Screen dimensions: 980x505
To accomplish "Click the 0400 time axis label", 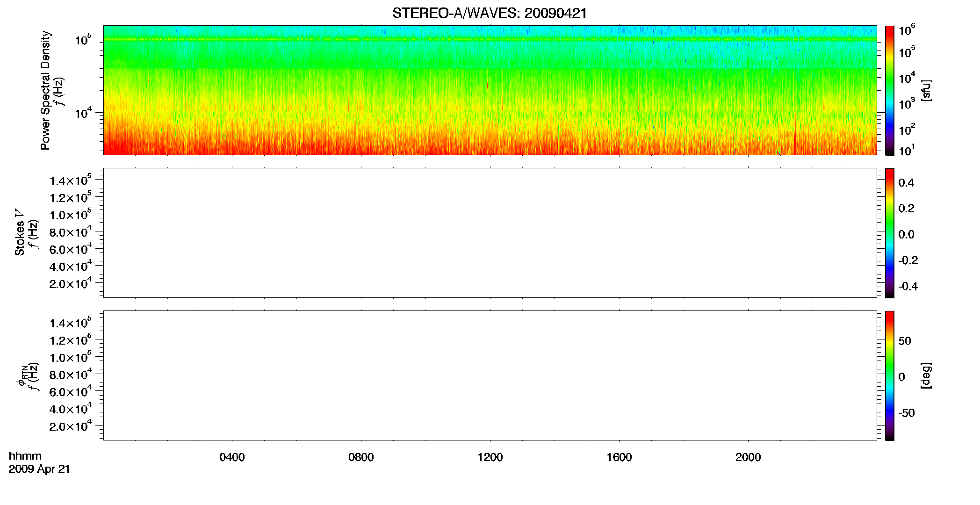I will [x=232, y=457].
